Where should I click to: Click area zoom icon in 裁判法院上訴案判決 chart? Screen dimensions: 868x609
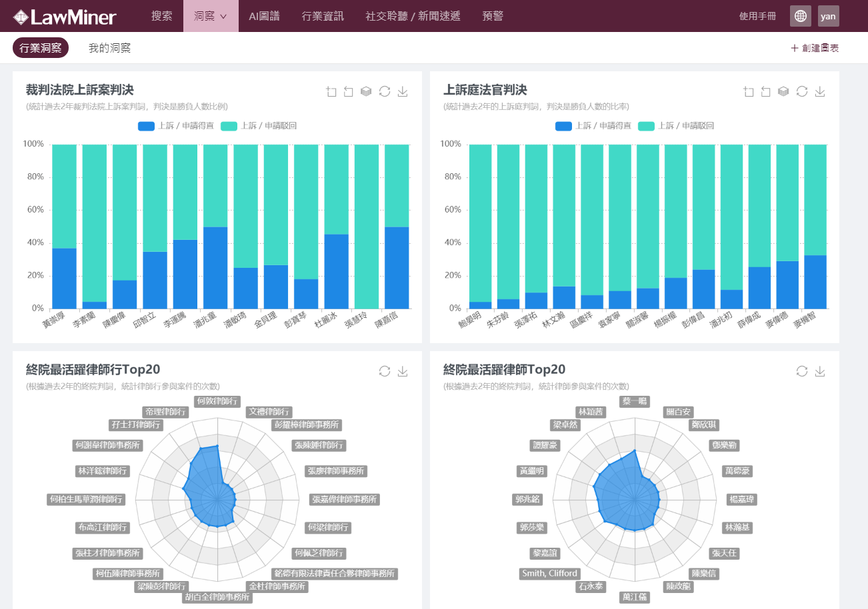coord(331,92)
